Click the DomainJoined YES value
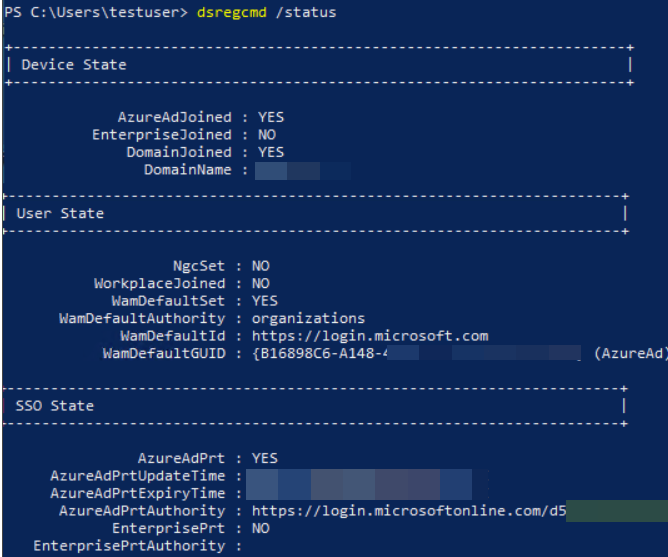668x557 pixels. 271,152
